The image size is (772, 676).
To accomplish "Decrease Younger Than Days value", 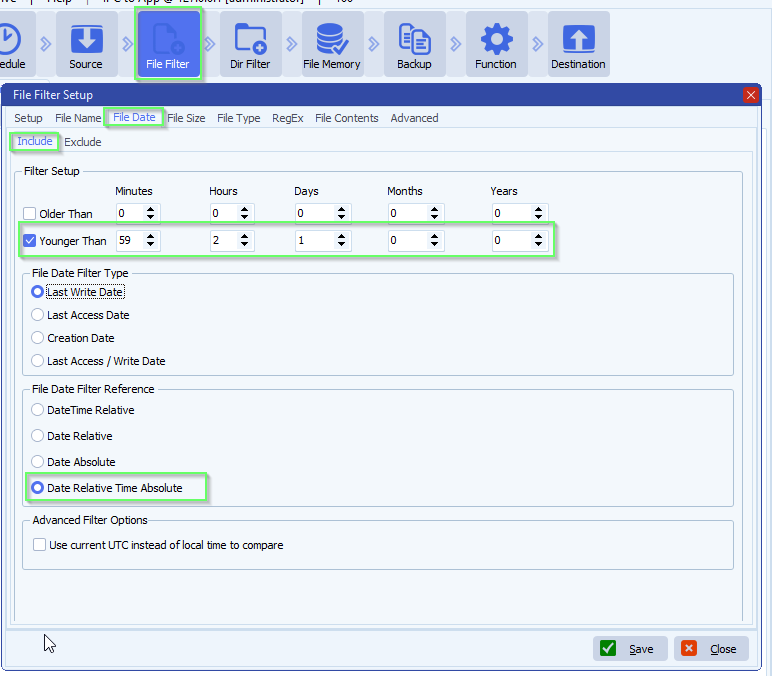I will click(342, 244).
